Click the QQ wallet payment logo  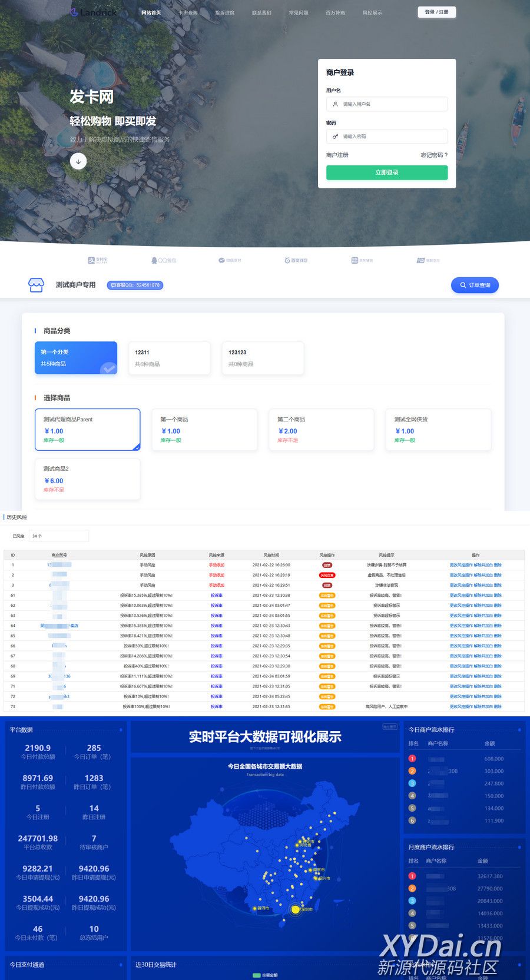click(x=164, y=260)
